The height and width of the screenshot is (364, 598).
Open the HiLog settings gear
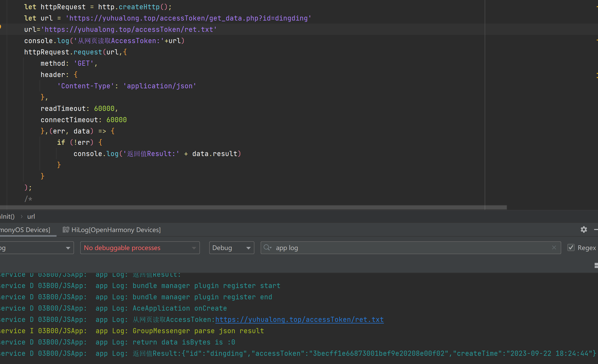(x=584, y=229)
